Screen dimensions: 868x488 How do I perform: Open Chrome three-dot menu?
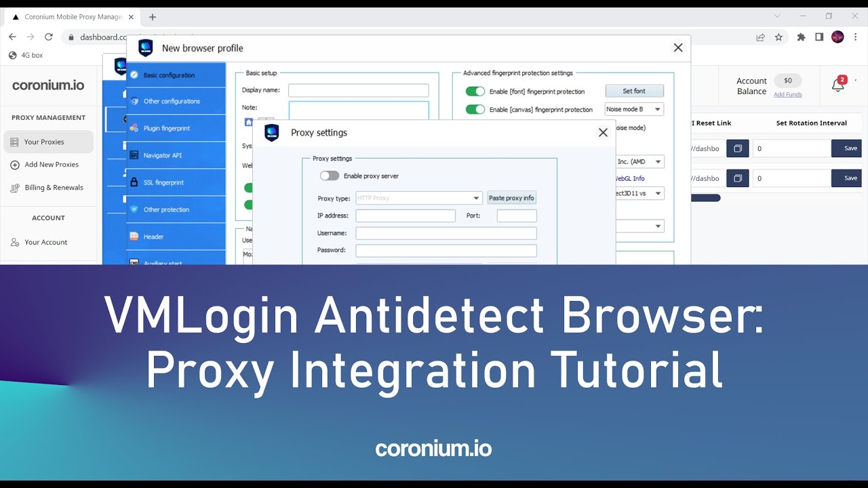(856, 37)
